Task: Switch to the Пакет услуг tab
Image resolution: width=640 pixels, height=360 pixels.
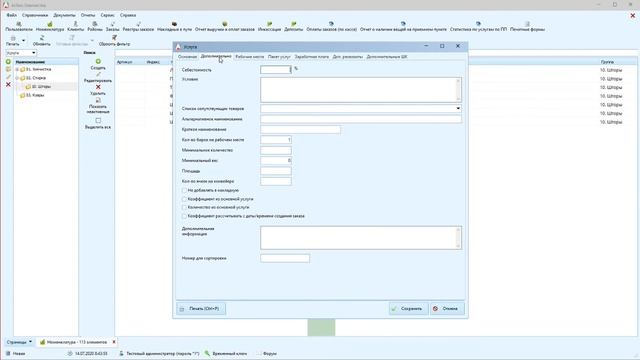Action: [279, 57]
